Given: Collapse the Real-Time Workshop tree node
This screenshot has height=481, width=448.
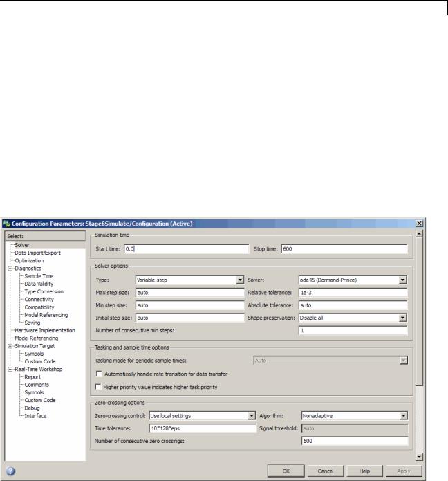Looking at the screenshot, I should pyautogui.click(x=10, y=370).
